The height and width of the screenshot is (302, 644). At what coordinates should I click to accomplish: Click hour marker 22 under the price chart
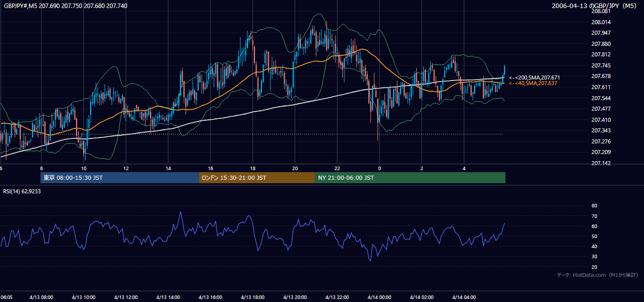pyautogui.click(x=338, y=168)
